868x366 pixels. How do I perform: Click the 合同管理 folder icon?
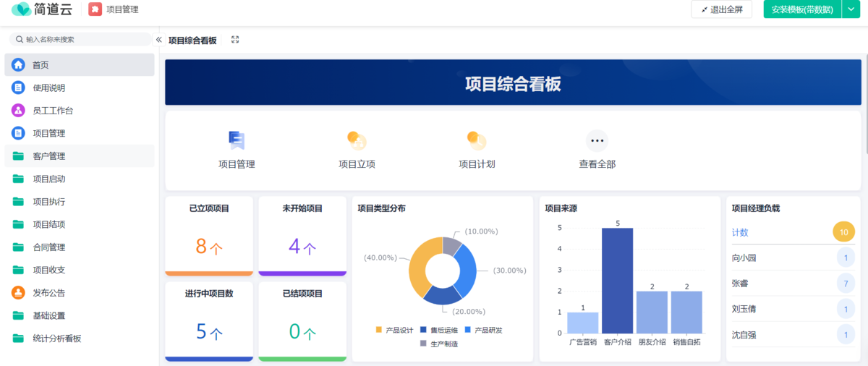pos(19,247)
